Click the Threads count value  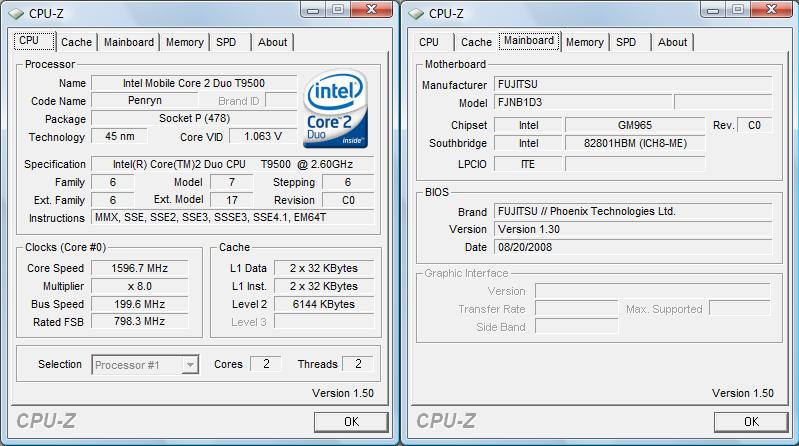(x=358, y=363)
